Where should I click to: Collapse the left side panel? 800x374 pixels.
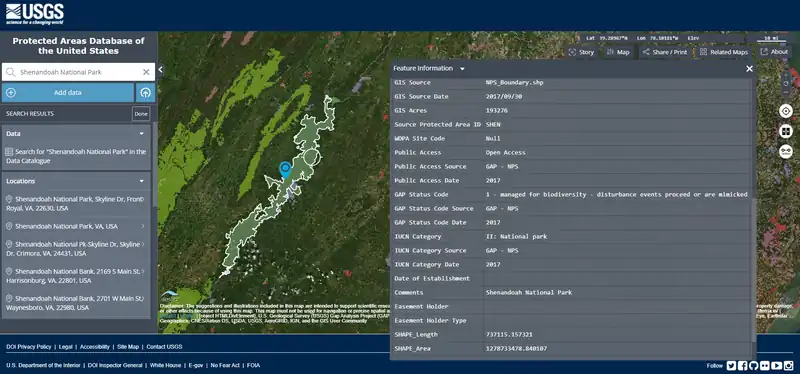coord(161,69)
